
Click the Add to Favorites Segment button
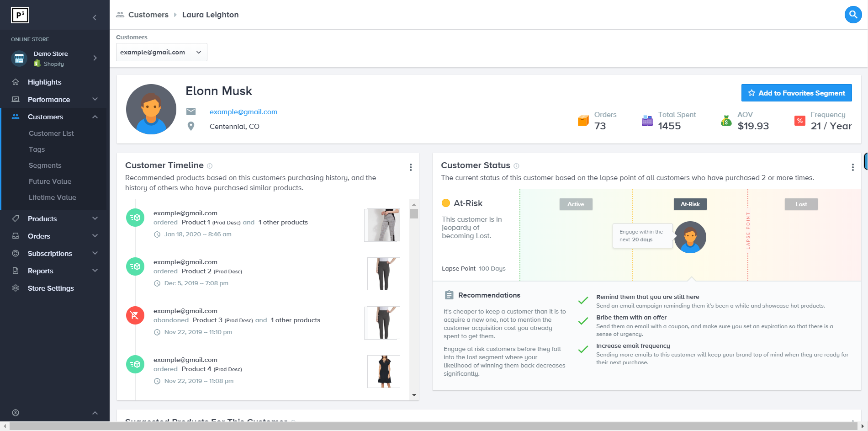coord(796,93)
